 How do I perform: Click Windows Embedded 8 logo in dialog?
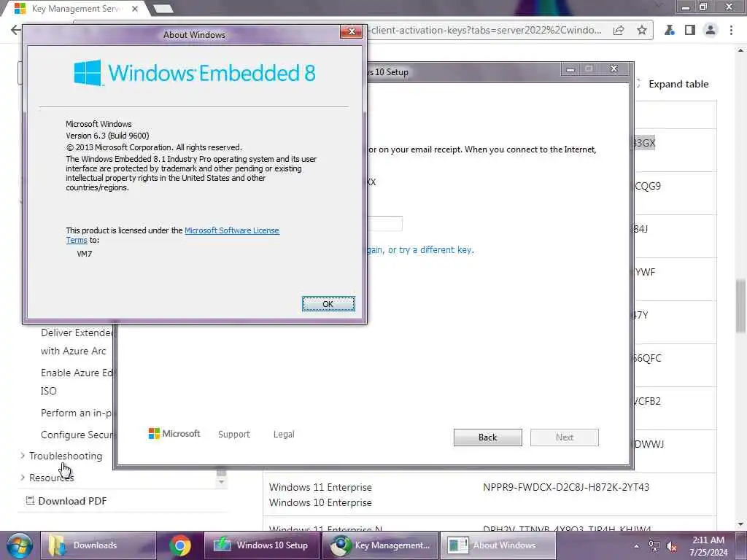[x=194, y=73]
